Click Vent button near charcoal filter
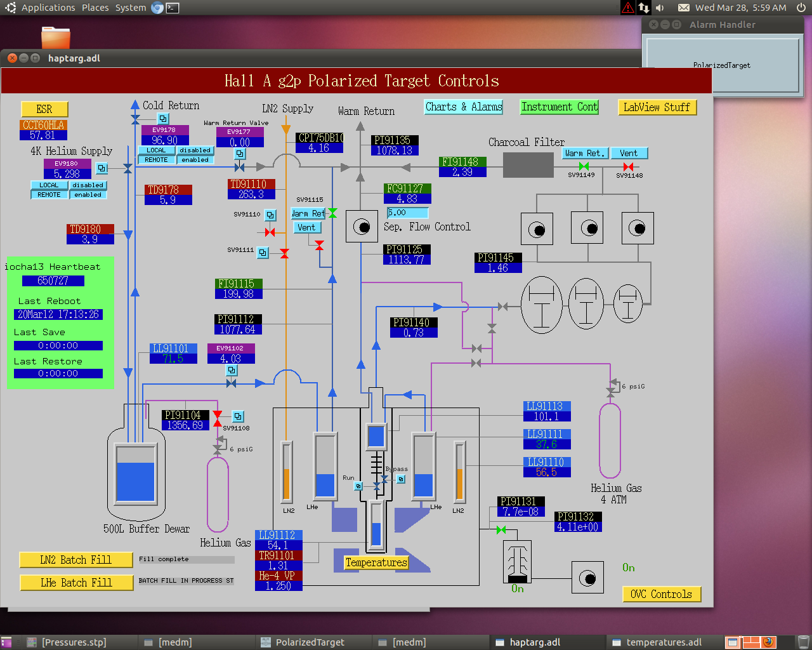The image size is (812, 650). click(x=629, y=154)
